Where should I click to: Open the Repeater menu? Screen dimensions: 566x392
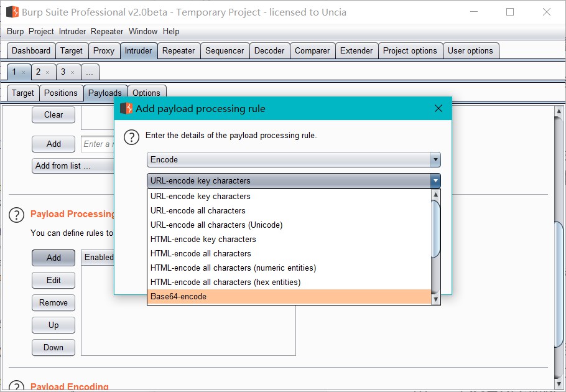[x=107, y=31]
